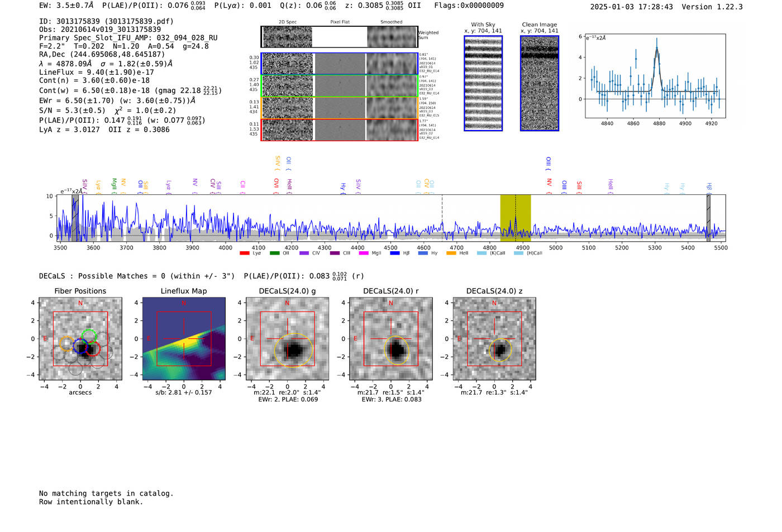Click the CIII dark purple legend swatch
Viewport: 782px width, 532px height.
(335, 253)
